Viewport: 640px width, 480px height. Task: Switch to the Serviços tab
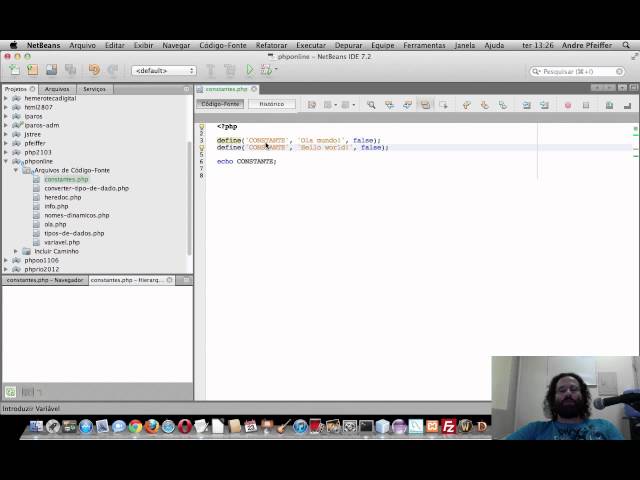pos(94,89)
